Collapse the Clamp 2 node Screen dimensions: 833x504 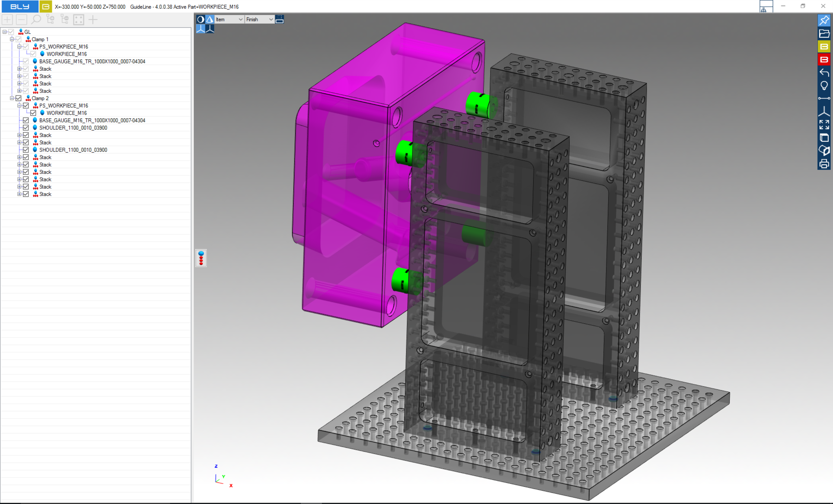12,98
